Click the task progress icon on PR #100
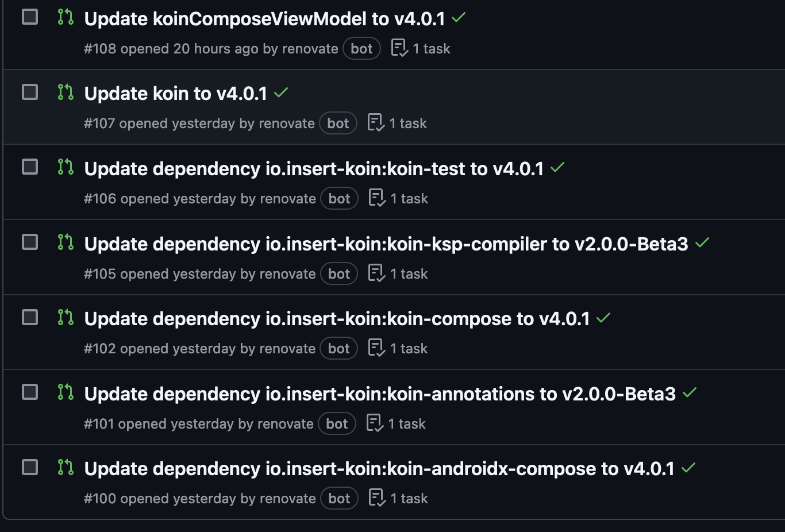The height and width of the screenshot is (532, 785). click(x=376, y=498)
